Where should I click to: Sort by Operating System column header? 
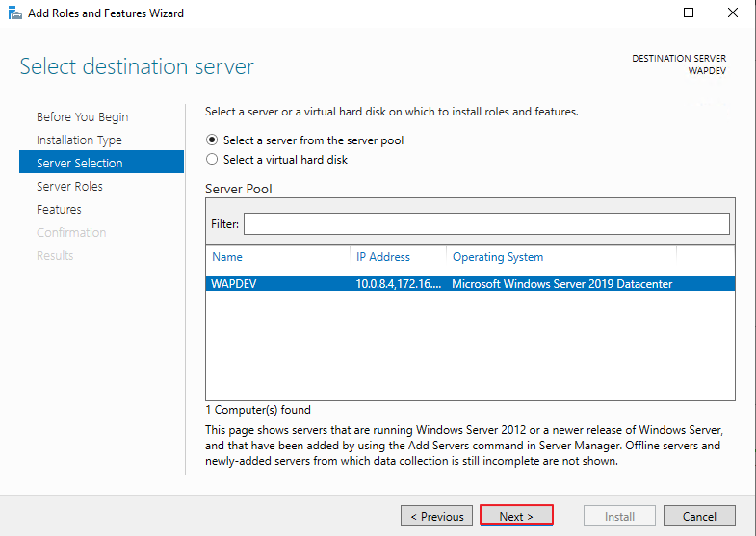click(498, 257)
